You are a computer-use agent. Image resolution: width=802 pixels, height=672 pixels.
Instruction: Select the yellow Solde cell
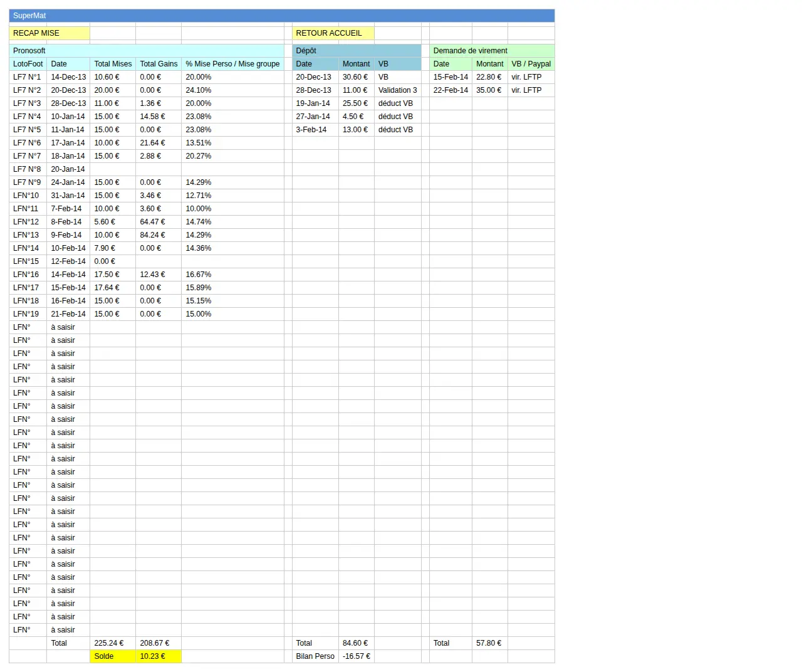tap(113, 656)
